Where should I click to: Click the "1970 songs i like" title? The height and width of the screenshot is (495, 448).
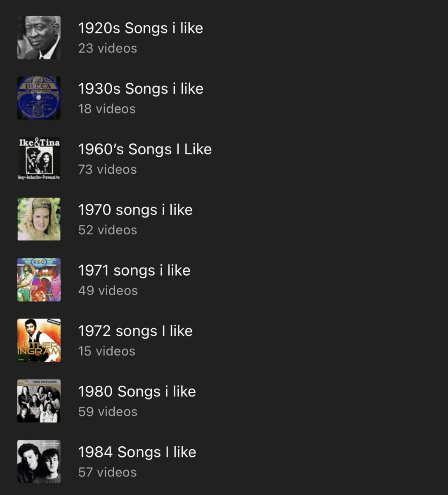click(x=135, y=210)
